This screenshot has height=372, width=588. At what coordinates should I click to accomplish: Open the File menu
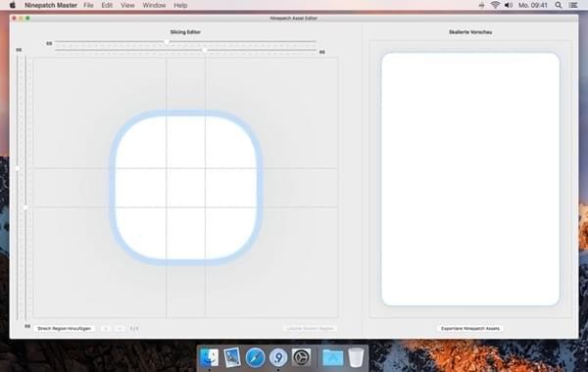pos(88,5)
